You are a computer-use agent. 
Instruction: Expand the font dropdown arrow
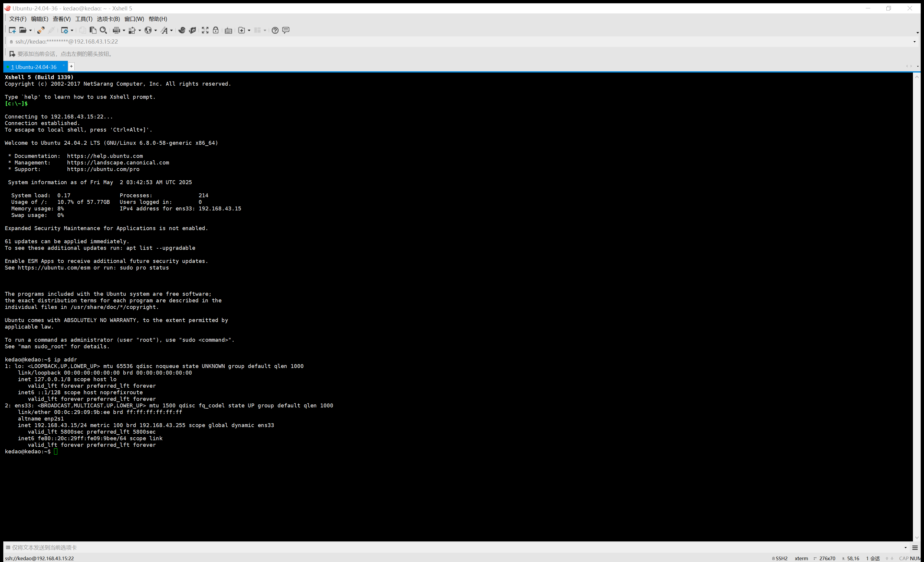click(171, 31)
